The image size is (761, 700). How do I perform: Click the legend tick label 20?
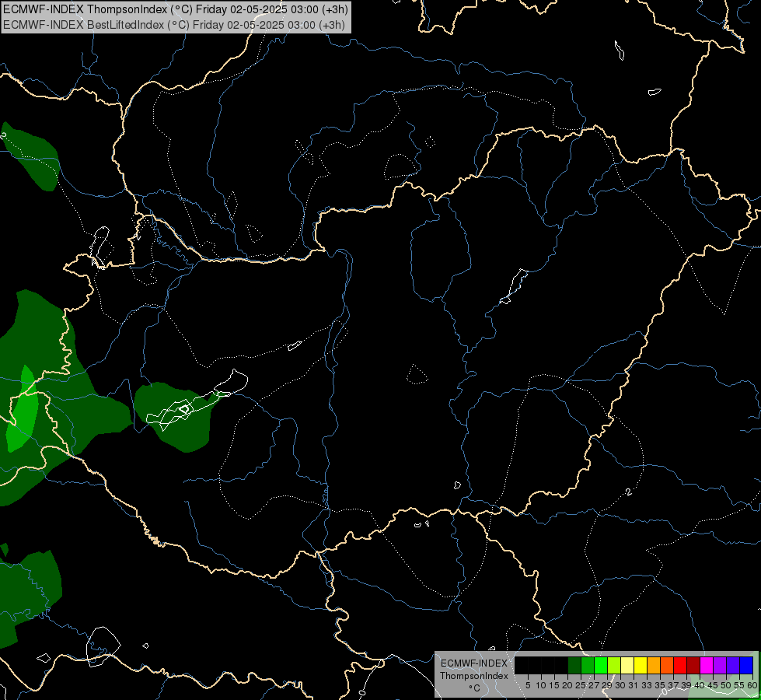pos(567,685)
